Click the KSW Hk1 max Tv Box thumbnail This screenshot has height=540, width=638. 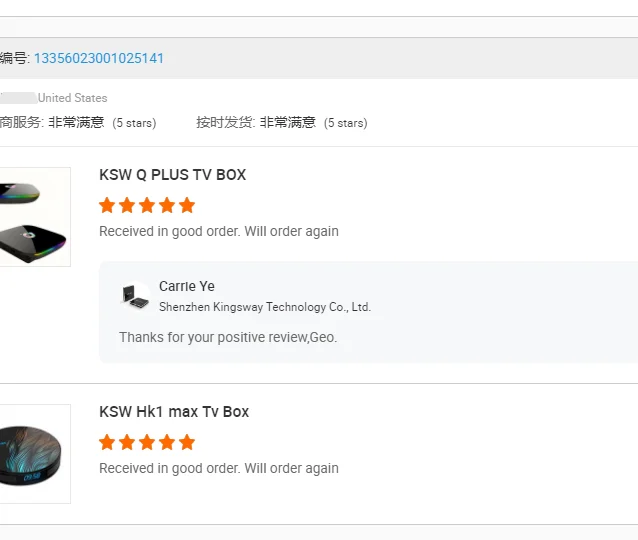click(x=35, y=454)
